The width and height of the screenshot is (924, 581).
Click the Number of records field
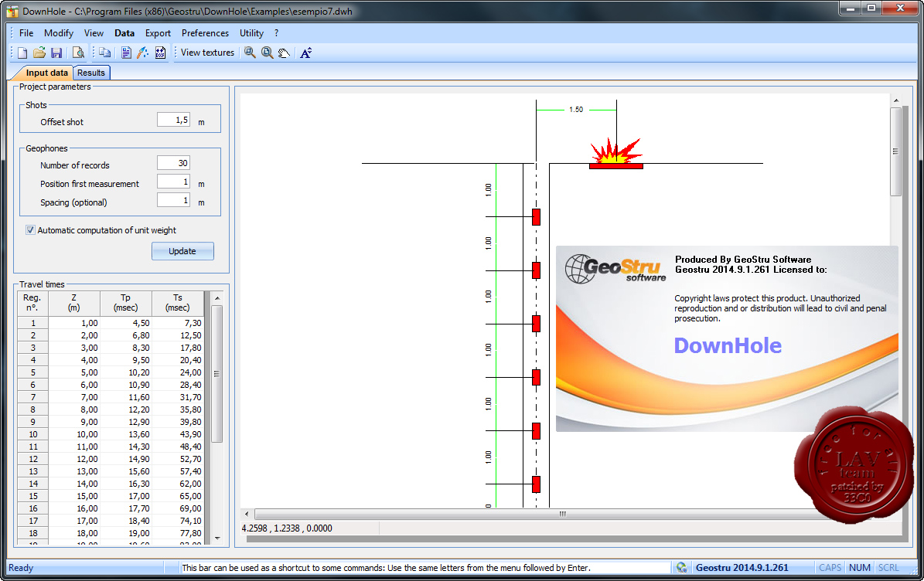[x=174, y=163]
